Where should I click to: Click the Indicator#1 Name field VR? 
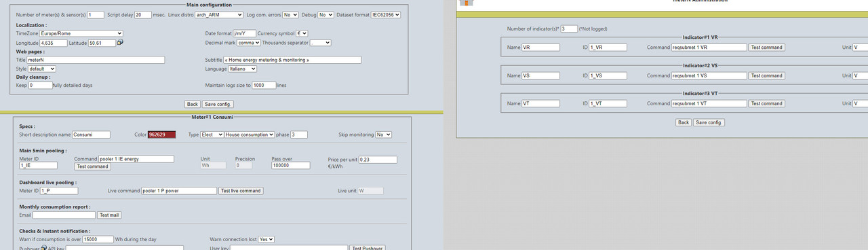pos(541,48)
